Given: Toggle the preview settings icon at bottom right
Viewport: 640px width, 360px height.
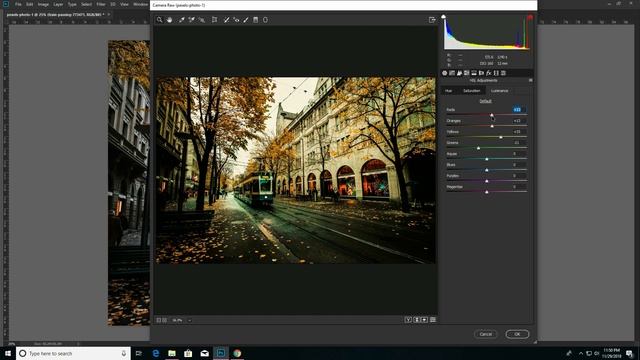Looking at the screenshot, I should click(433, 320).
